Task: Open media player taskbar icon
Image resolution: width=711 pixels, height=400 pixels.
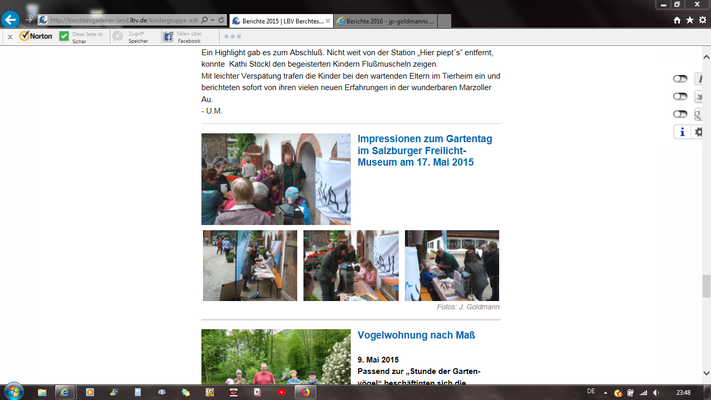Action: [90, 392]
